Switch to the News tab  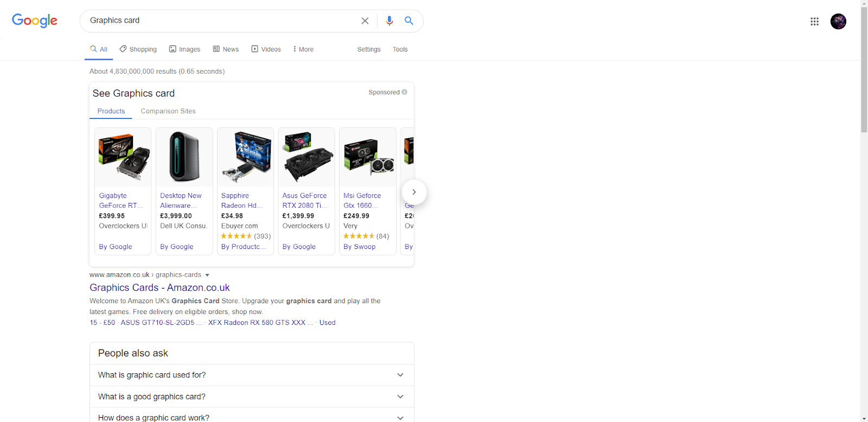(x=226, y=49)
